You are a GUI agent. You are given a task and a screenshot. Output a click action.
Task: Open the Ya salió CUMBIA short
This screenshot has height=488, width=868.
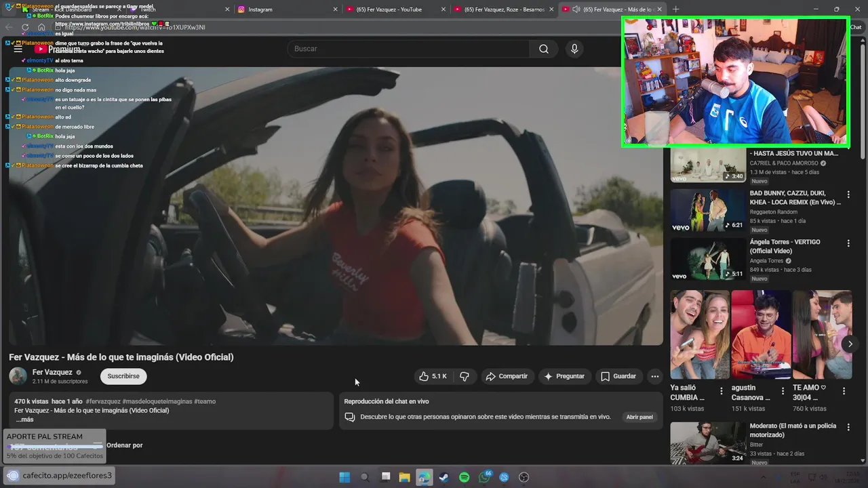click(x=700, y=335)
